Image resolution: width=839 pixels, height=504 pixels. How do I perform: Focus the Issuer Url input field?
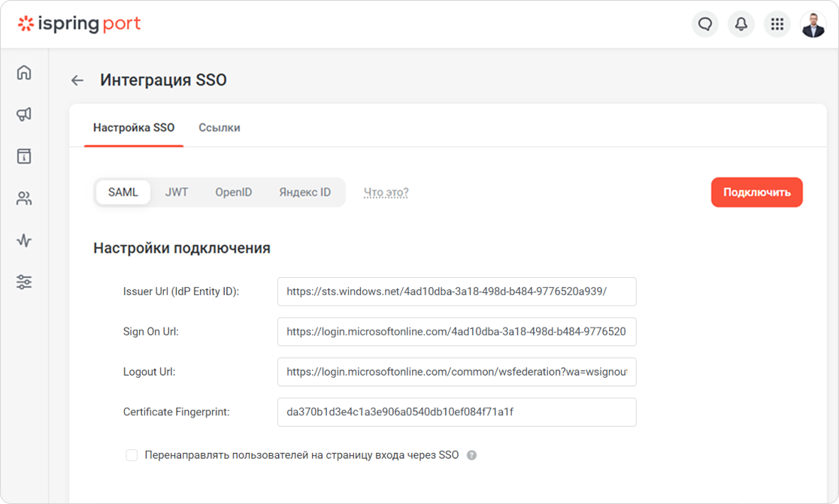[457, 292]
